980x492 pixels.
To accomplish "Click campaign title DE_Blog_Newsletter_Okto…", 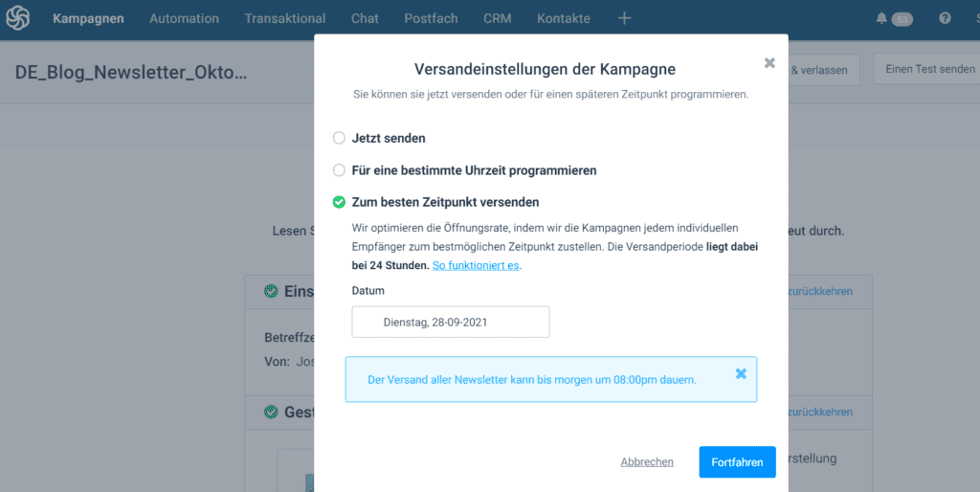I will [x=131, y=73].
